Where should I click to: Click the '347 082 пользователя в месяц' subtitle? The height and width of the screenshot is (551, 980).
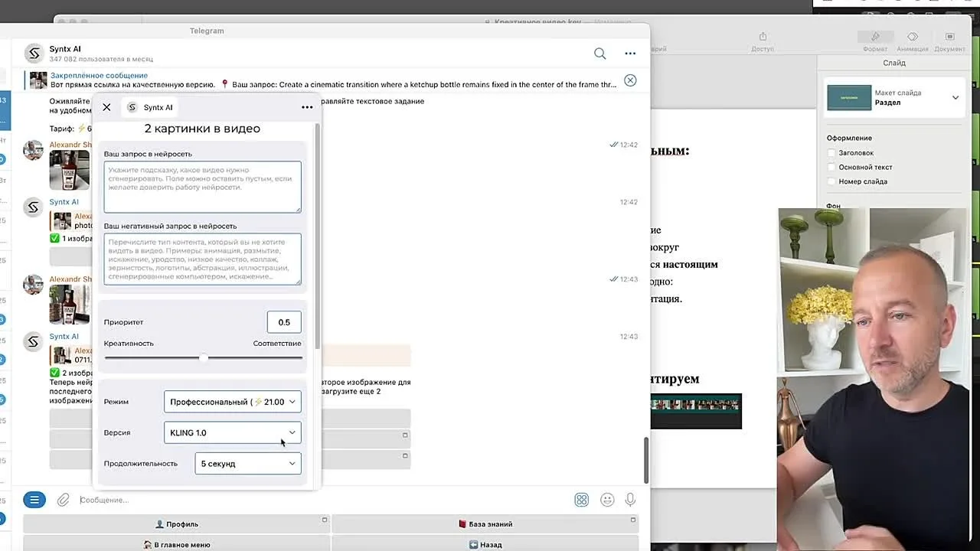click(101, 59)
